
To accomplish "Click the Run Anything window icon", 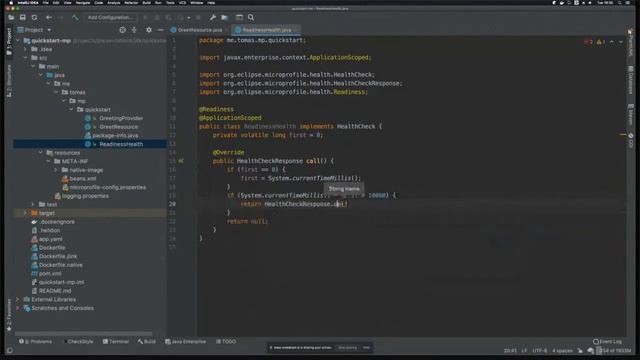I will click(x=240, y=18).
